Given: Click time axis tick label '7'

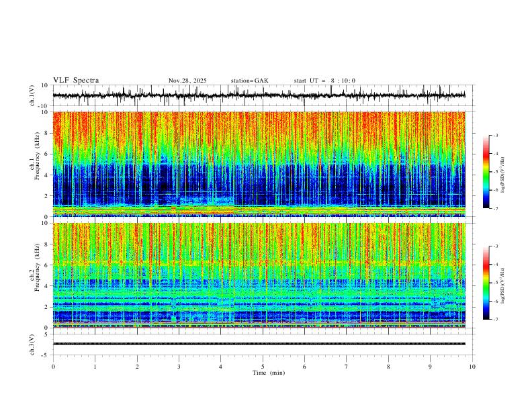Looking at the screenshot, I should pyautogui.click(x=347, y=367).
